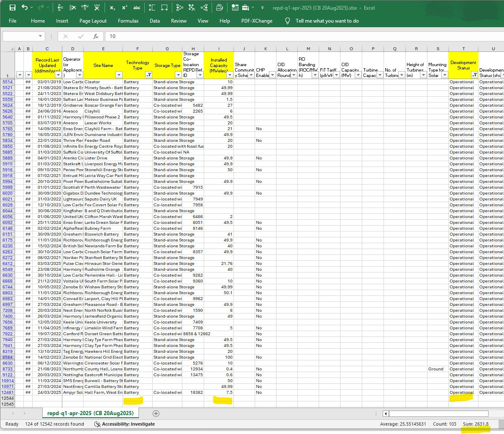Expand the Name Box dropdown arrow
Image resolution: width=504 pixels, height=434 pixels.
tap(40, 36)
